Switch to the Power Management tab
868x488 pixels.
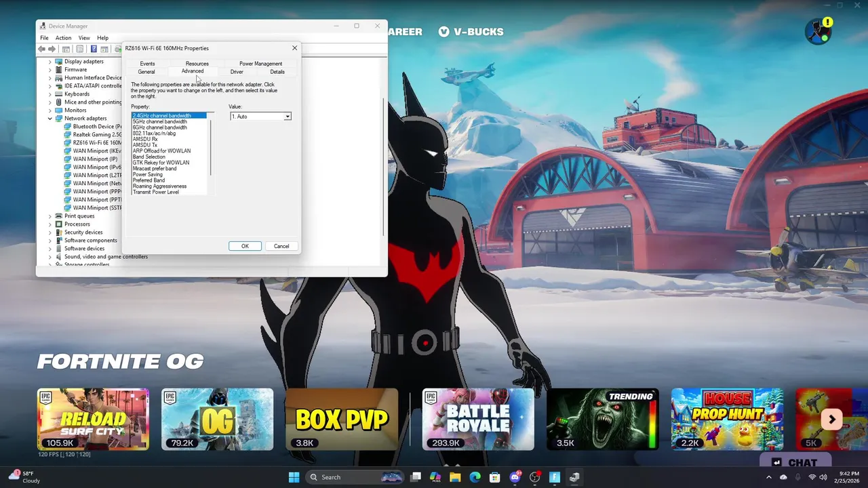(x=260, y=64)
